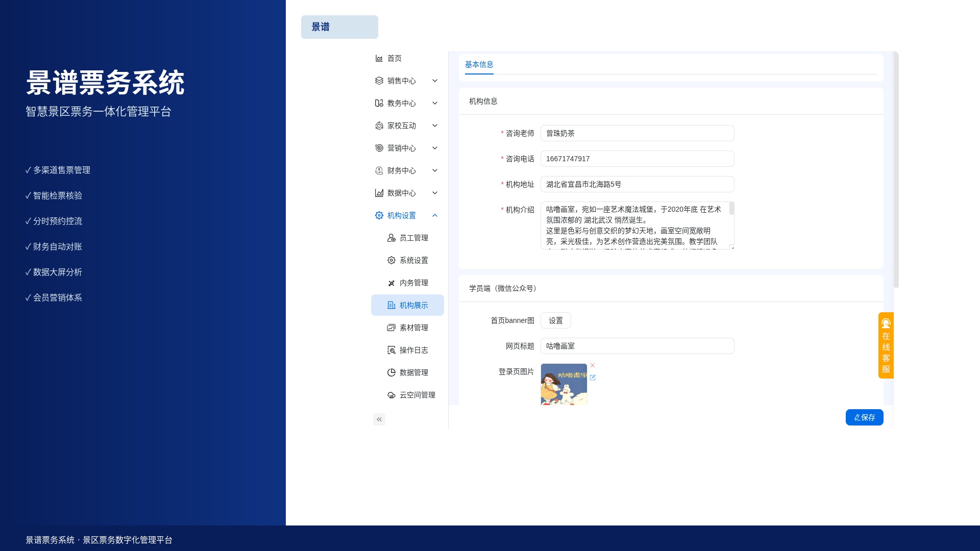
Task: Click the 数据中心 graph icon
Action: 379,193
